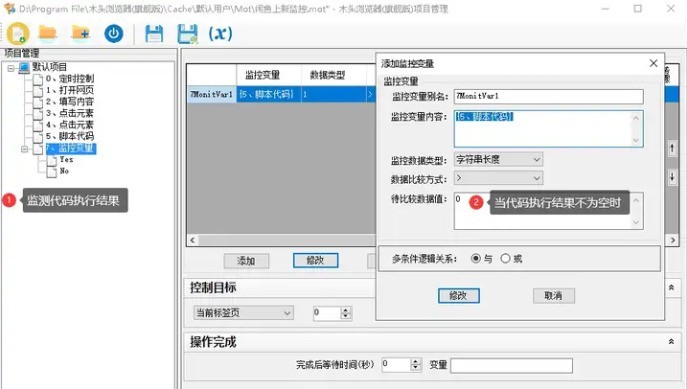The width and height of the screenshot is (687, 389).
Task: Open the variables (x) toolbar icon
Action: pos(220,34)
